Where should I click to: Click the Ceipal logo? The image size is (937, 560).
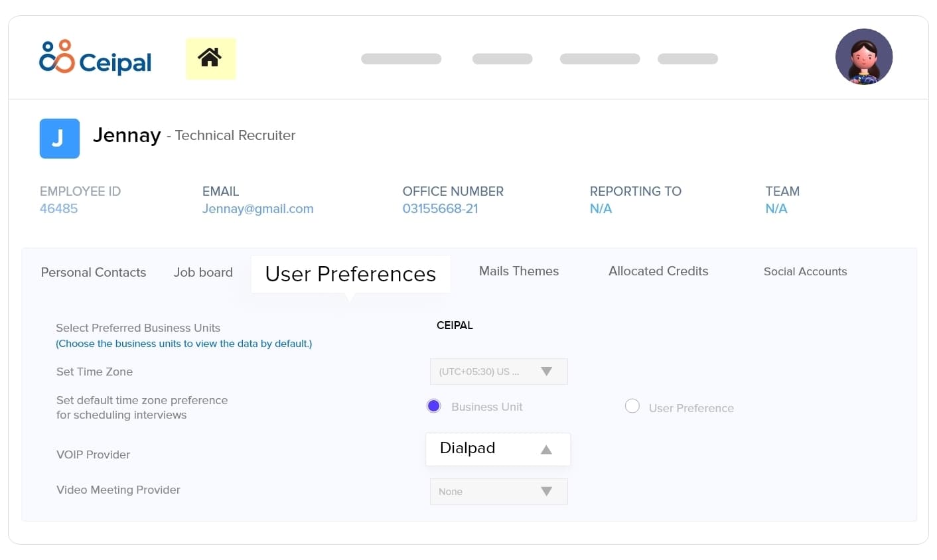click(96, 58)
